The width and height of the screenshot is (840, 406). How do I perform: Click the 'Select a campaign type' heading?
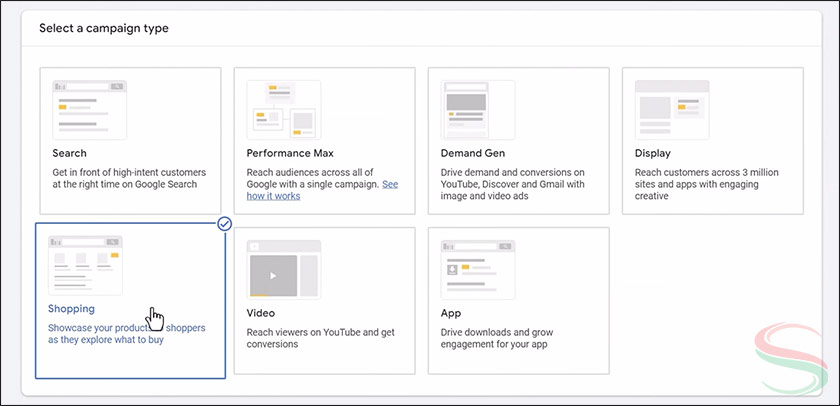(104, 29)
